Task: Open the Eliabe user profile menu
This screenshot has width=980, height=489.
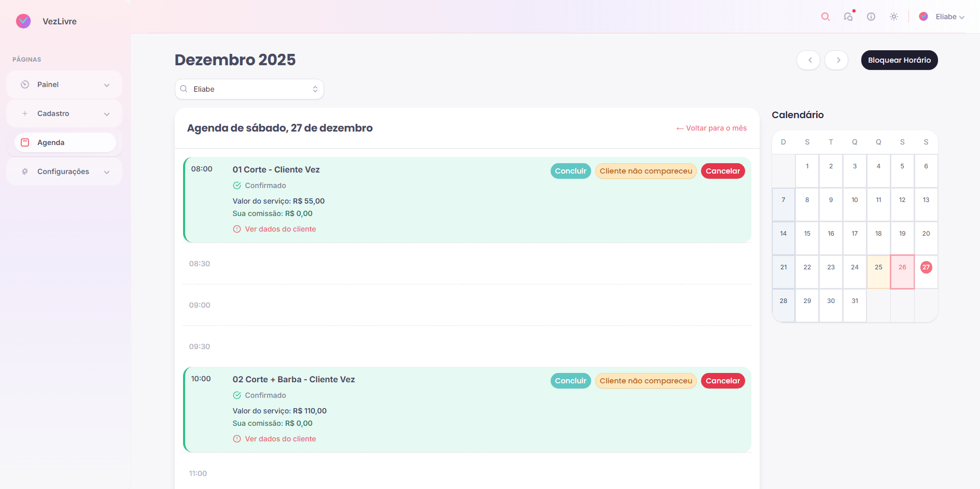Action: click(x=941, y=17)
